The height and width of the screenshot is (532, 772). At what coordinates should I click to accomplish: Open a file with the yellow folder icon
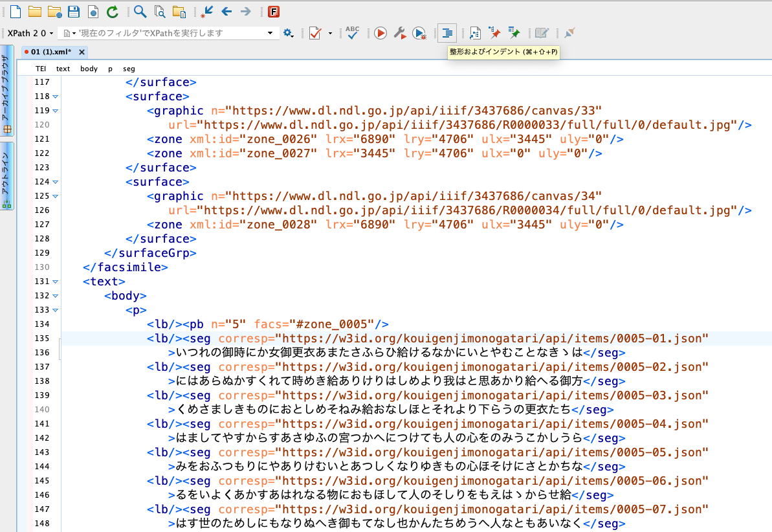[34, 12]
